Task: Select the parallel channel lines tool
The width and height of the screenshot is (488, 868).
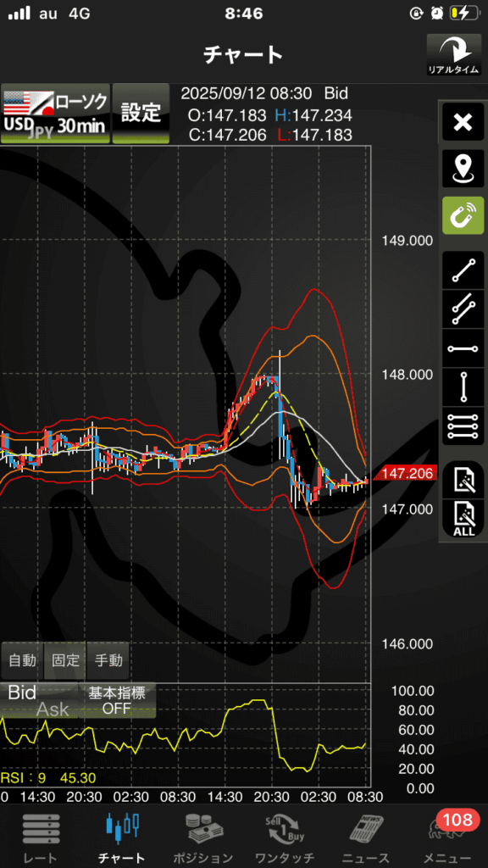Action: pos(463,309)
